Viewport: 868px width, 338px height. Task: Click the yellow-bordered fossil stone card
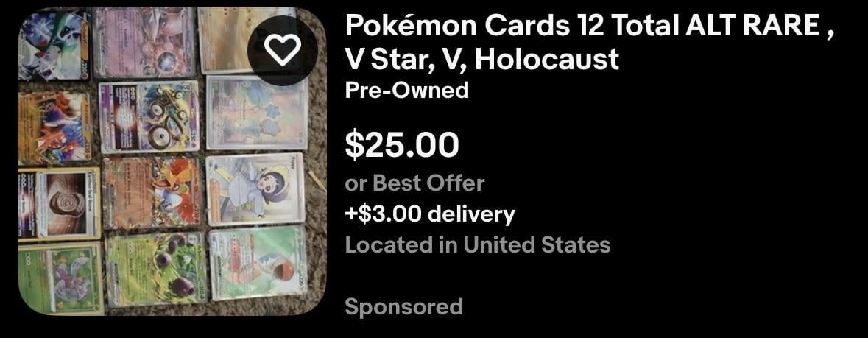click(x=59, y=204)
